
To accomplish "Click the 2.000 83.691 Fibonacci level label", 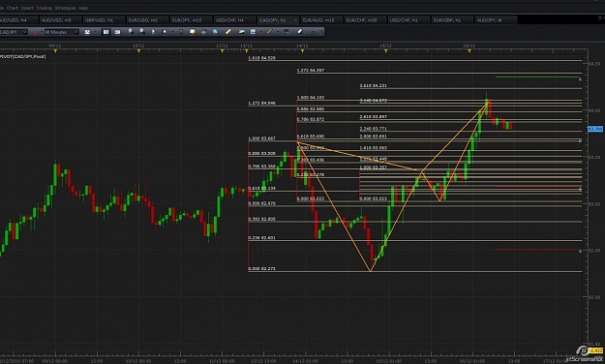I will [x=373, y=136].
